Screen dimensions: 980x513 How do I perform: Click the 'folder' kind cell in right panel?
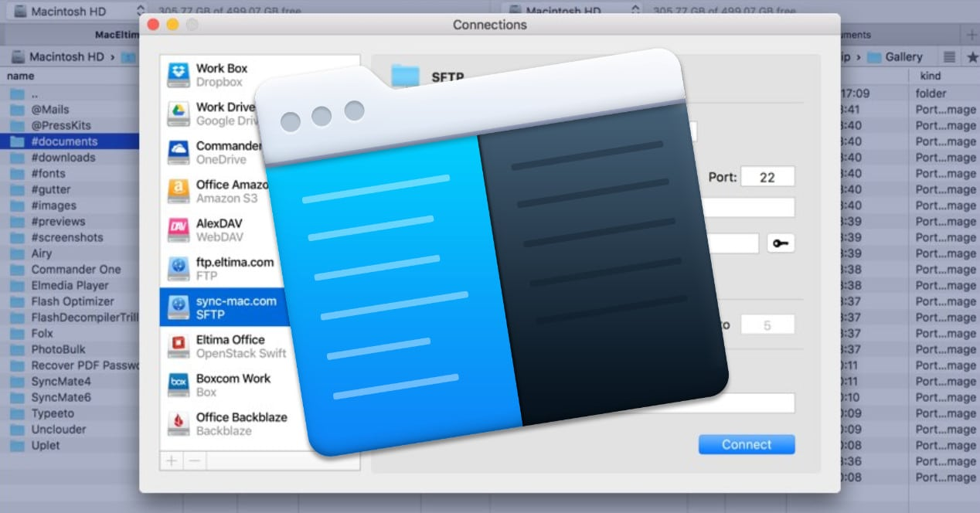tap(931, 93)
